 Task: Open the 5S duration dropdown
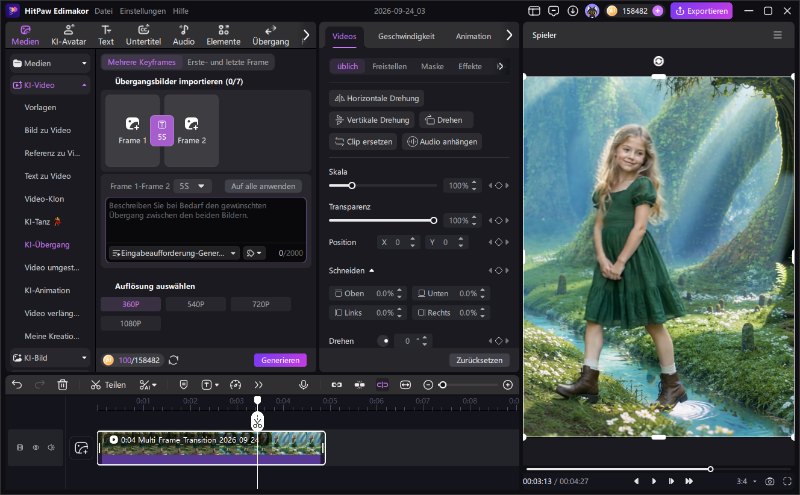point(192,186)
